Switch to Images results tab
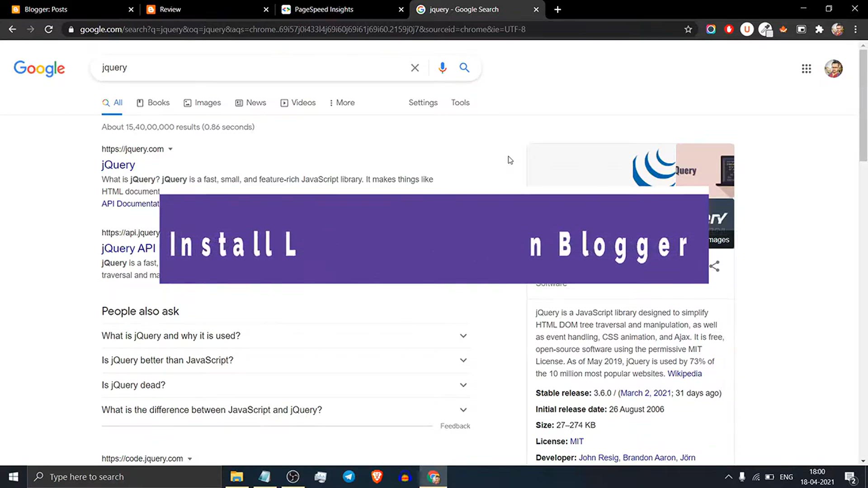Screen dimensions: 868x488 (x=202, y=103)
